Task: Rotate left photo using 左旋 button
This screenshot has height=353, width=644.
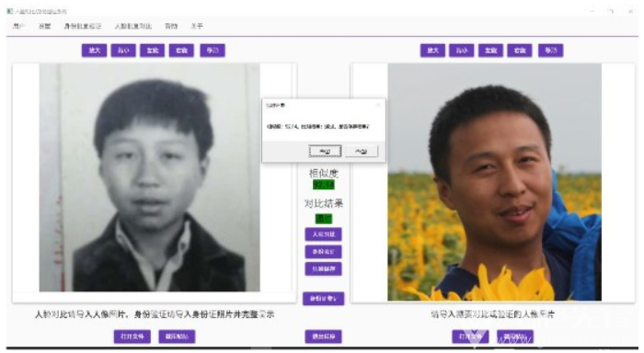Action: click(x=153, y=51)
